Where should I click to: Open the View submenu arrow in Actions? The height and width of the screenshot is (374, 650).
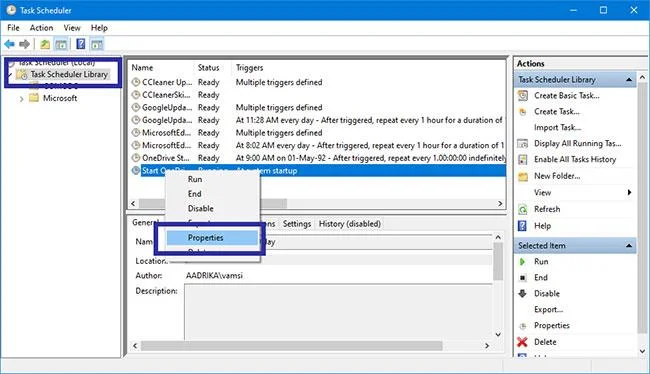(629, 192)
